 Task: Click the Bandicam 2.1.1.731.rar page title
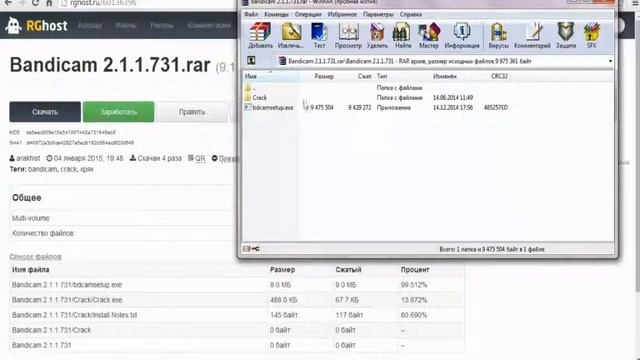tap(110, 65)
